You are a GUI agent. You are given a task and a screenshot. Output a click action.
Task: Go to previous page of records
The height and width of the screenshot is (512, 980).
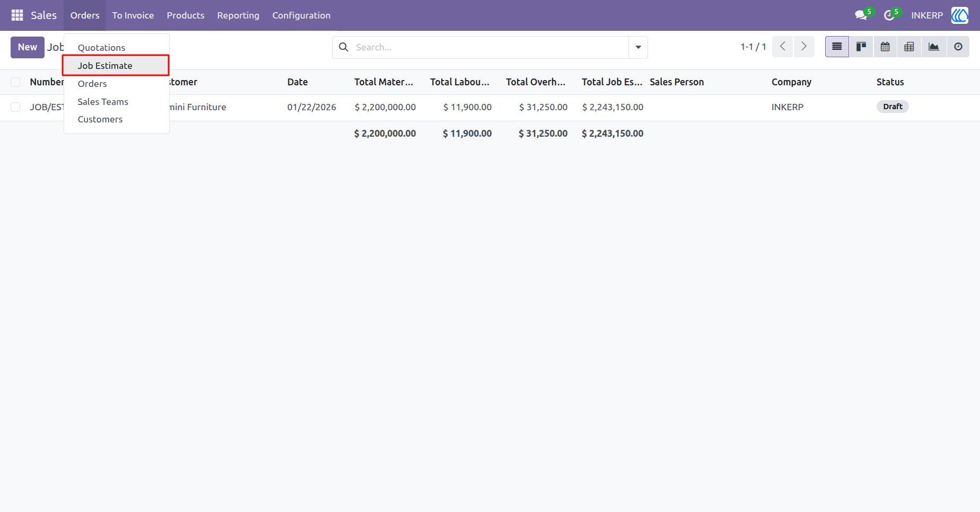tap(783, 47)
